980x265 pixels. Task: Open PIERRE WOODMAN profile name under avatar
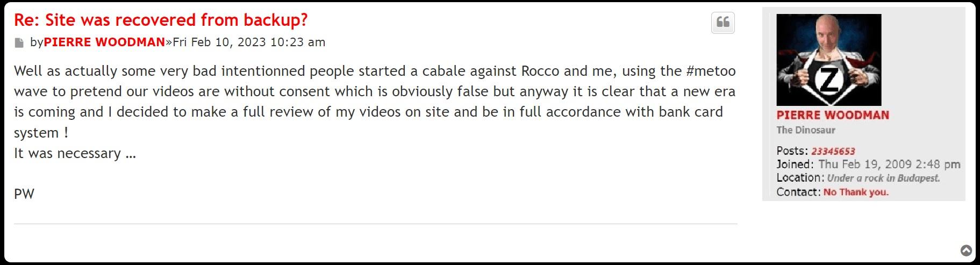tap(833, 115)
